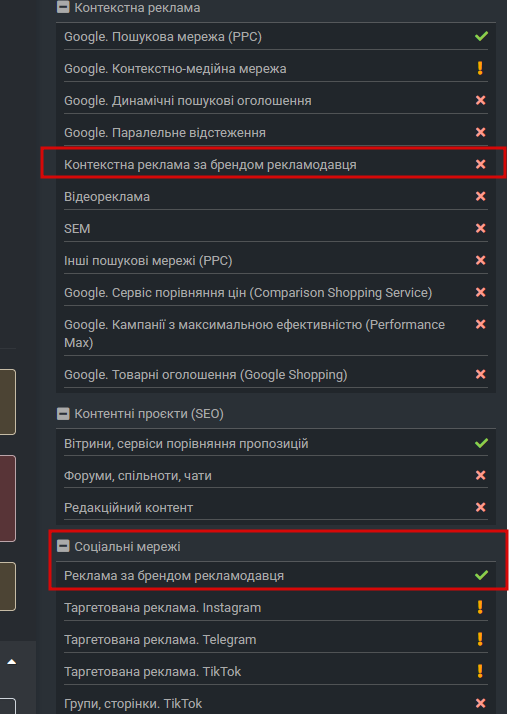
Task: Select Google. Паралельне відстеження row
Action: [x=275, y=133]
